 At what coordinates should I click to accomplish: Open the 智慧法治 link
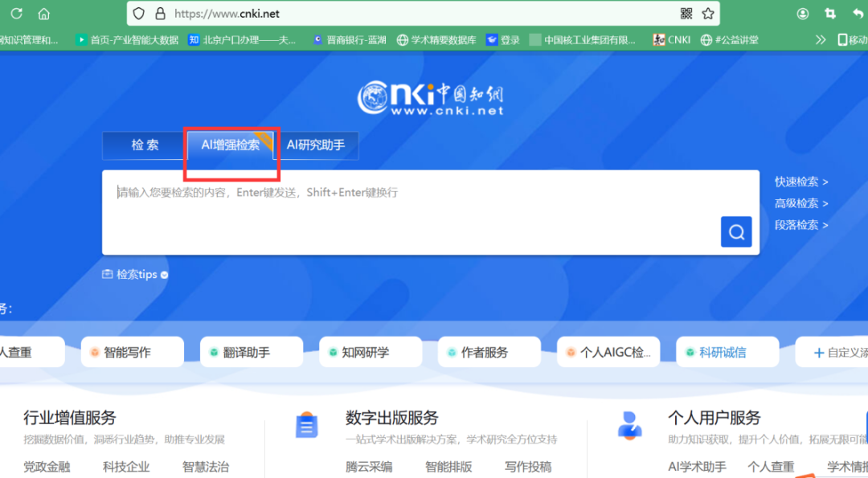(206, 467)
